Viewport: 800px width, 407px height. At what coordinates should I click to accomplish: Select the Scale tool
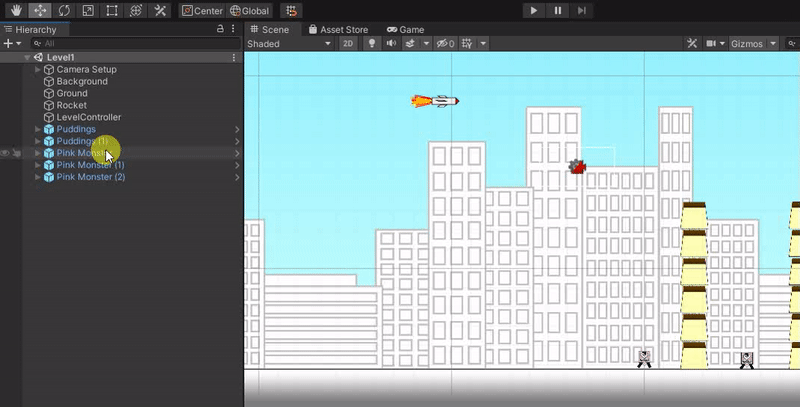(x=88, y=10)
